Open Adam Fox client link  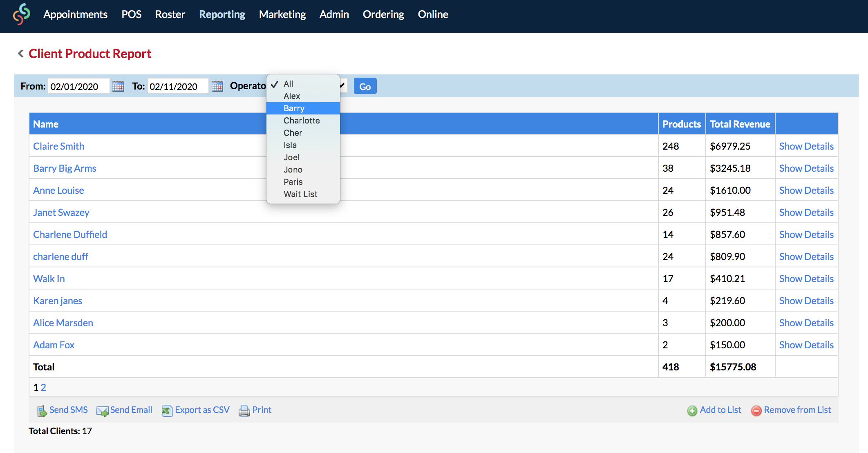pos(54,345)
